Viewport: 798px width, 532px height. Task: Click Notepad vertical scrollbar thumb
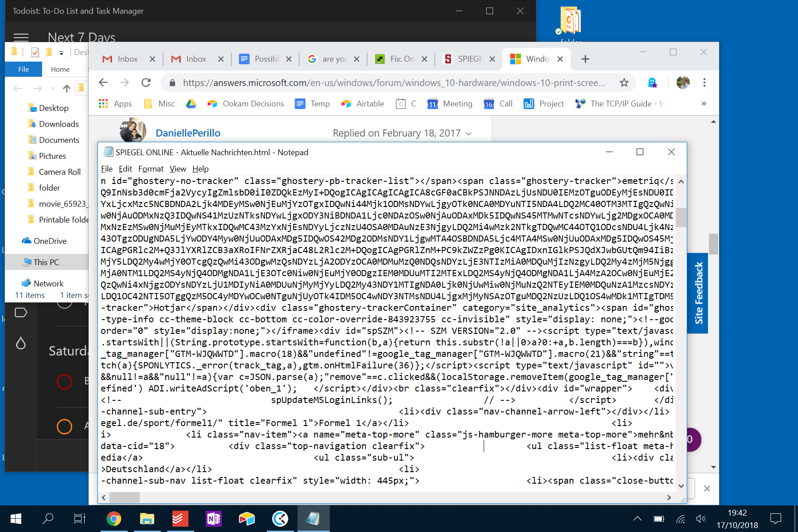pos(681,217)
